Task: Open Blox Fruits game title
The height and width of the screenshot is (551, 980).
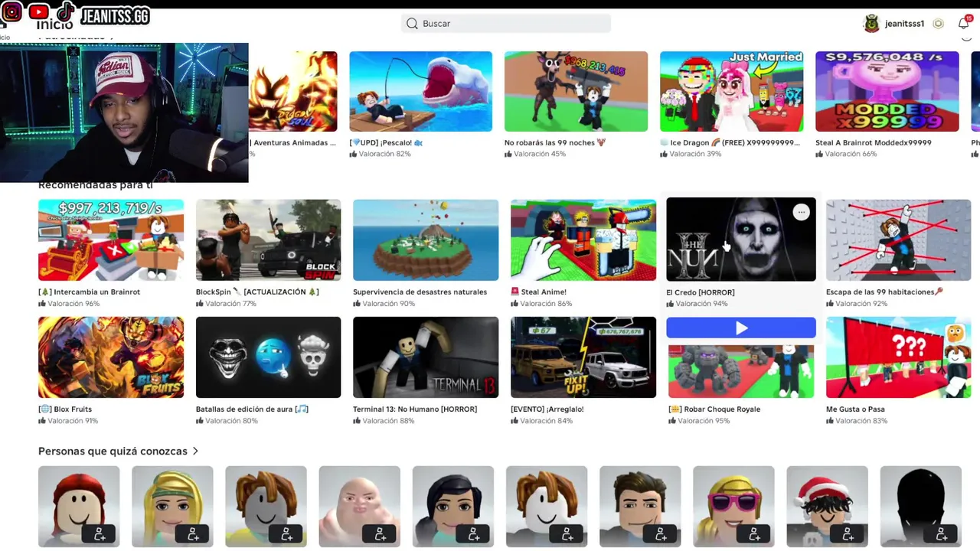Action: tap(65, 409)
